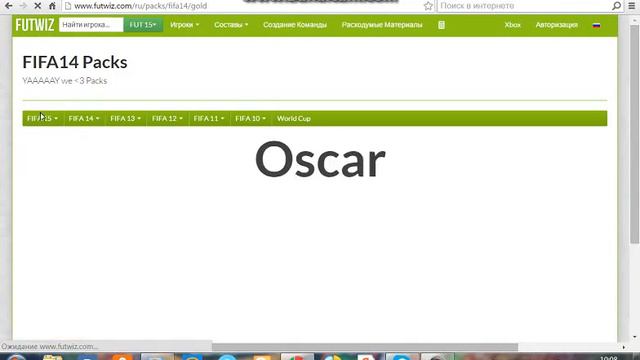Click the Авторизация login link
Viewport: 640px width, 360px height.
pos(556,25)
